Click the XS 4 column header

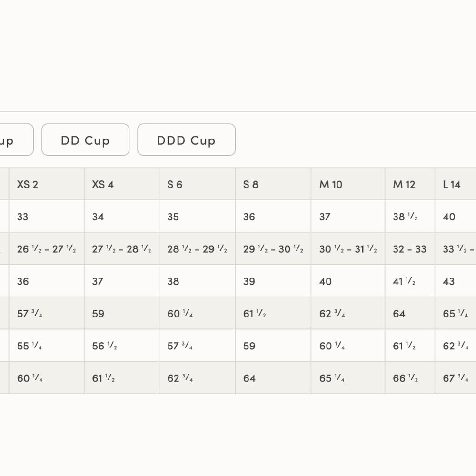(103, 184)
